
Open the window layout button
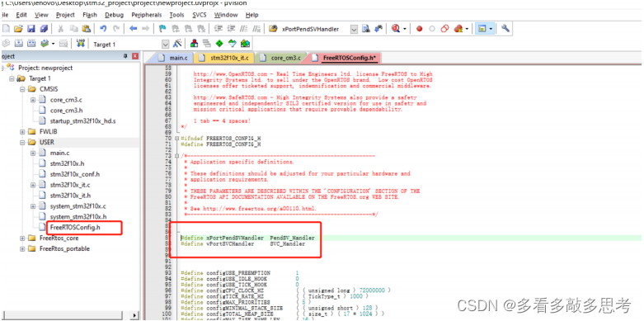click(x=482, y=29)
